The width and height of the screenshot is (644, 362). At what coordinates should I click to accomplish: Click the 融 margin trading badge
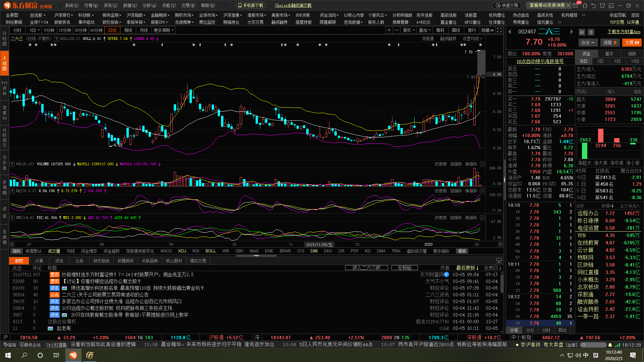coord(582,32)
